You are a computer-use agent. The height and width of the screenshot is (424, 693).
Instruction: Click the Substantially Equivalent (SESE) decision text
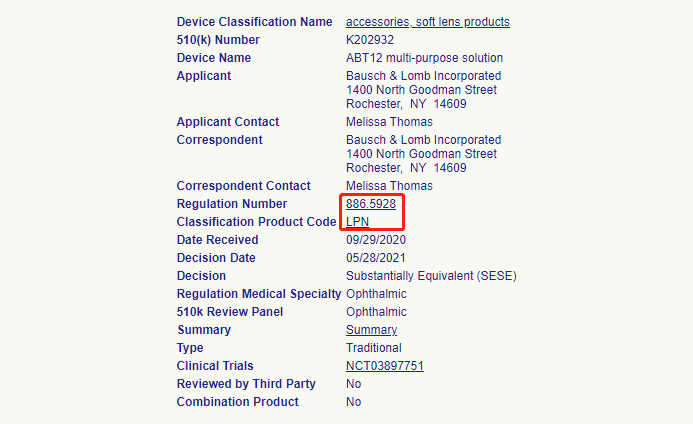click(x=431, y=276)
